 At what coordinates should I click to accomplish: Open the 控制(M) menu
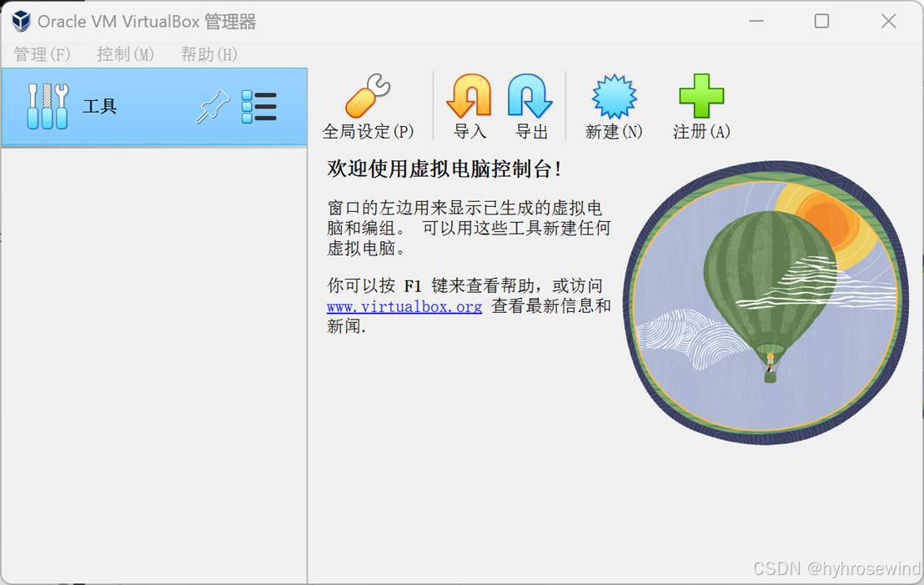(x=125, y=54)
